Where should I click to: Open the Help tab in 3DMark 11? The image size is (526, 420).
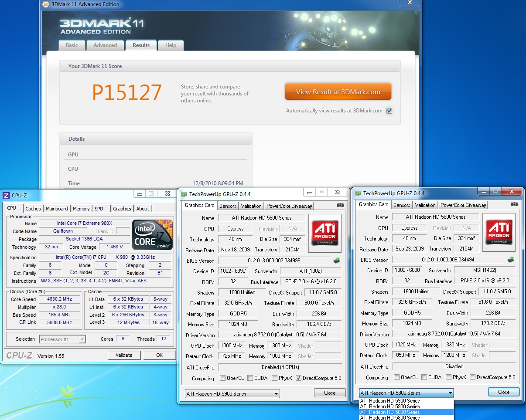tap(171, 45)
